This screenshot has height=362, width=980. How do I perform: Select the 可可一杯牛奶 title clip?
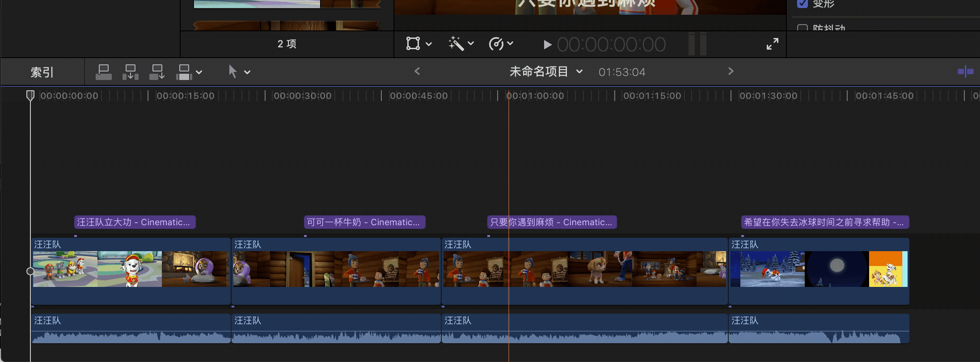click(x=364, y=222)
